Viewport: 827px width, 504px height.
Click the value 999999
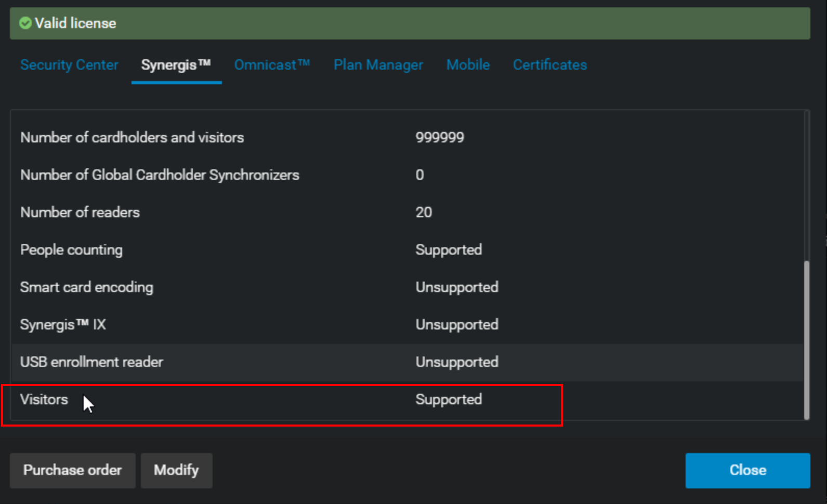[x=440, y=138]
